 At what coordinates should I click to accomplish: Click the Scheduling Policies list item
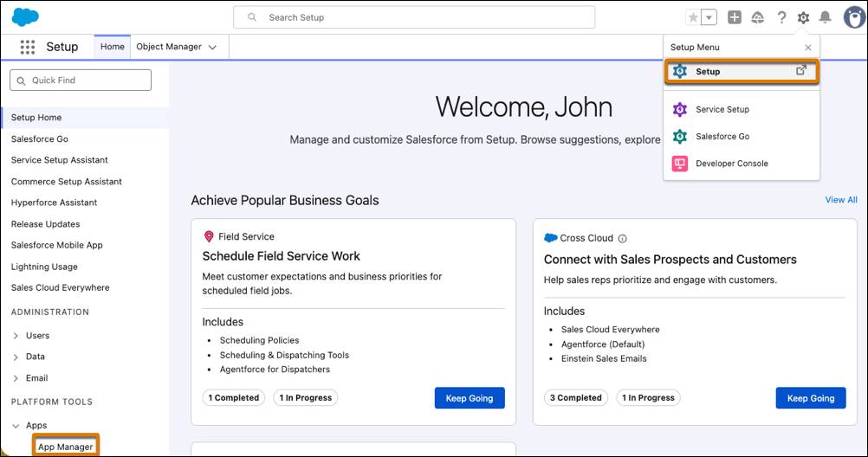click(259, 340)
